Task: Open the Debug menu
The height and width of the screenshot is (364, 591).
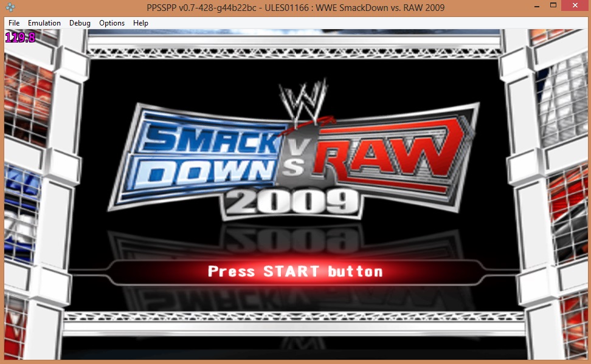Action: [x=80, y=23]
